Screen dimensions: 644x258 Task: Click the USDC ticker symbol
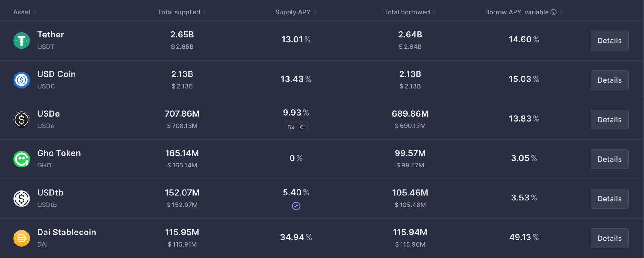[46, 86]
